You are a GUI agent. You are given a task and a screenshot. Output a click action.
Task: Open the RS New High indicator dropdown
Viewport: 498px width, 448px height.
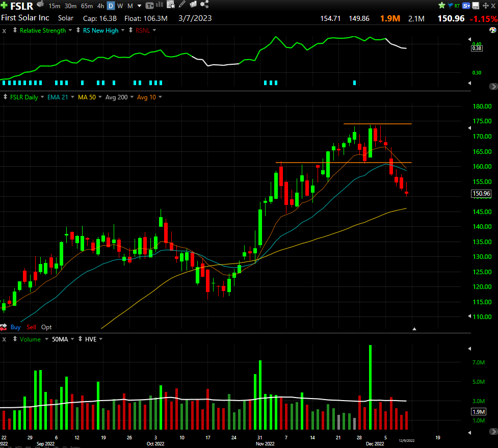[x=123, y=30]
